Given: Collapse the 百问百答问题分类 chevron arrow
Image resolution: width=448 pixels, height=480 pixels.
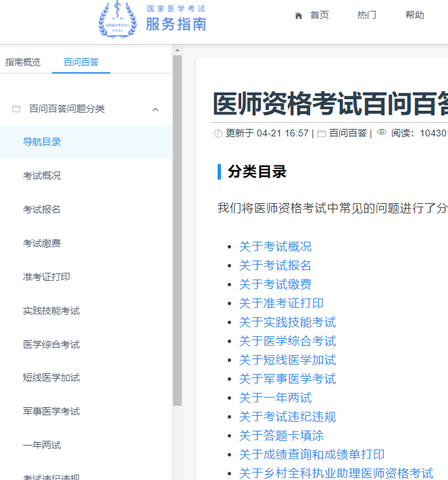Looking at the screenshot, I should pos(155,109).
